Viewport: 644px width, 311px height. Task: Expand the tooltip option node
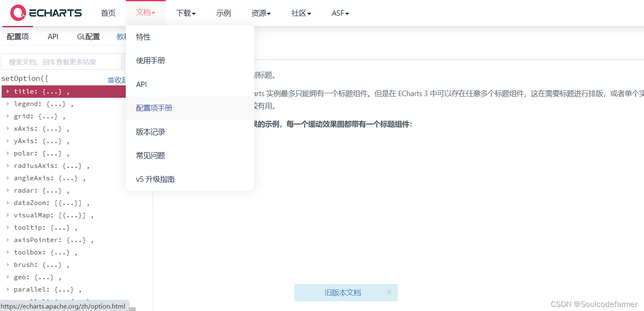tap(8, 227)
